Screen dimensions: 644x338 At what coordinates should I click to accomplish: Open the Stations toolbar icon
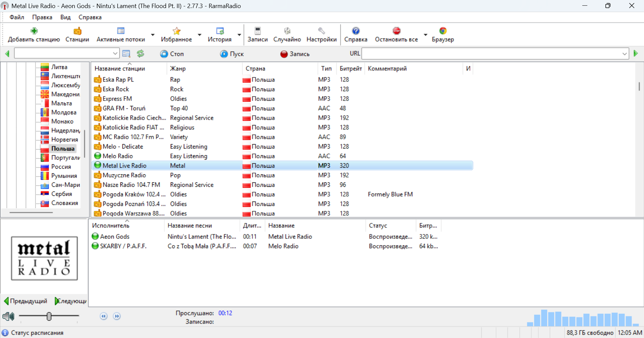77,31
